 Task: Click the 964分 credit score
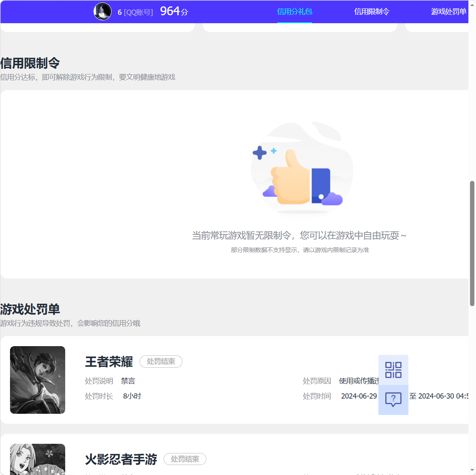[x=174, y=12]
